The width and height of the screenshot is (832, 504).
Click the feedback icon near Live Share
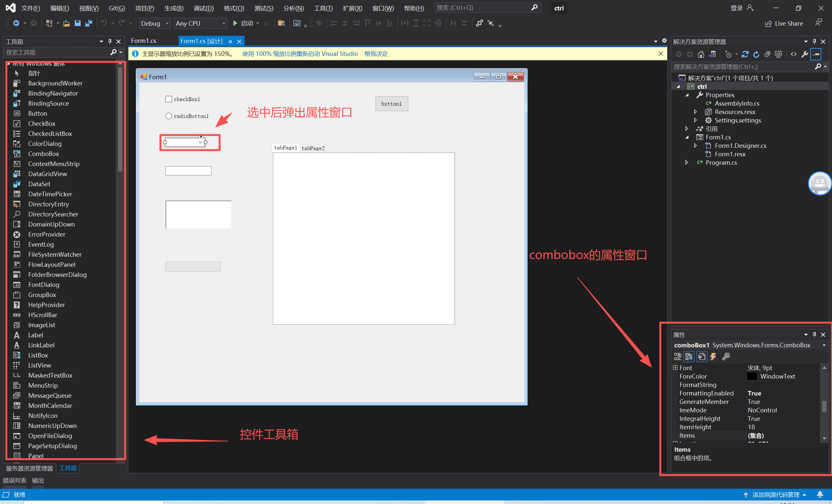pyautogui.click(x=819, y=23)
